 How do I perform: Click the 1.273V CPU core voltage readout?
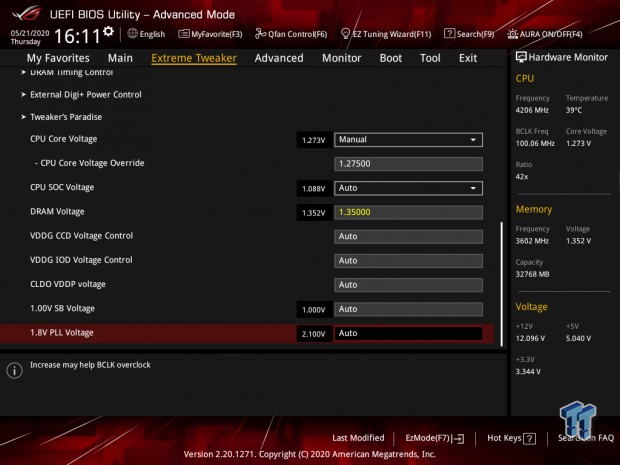(x=314, y=140)
